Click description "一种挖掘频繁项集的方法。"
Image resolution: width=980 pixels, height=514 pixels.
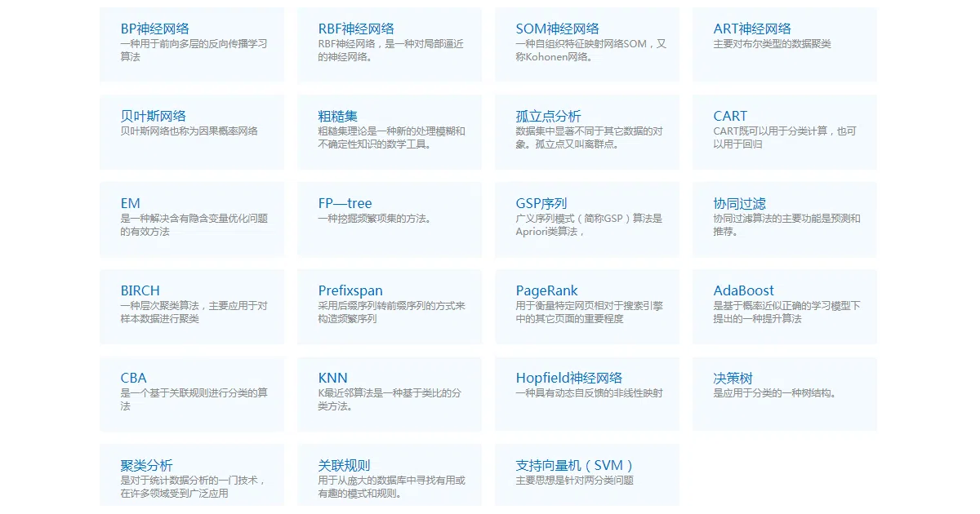375,219
